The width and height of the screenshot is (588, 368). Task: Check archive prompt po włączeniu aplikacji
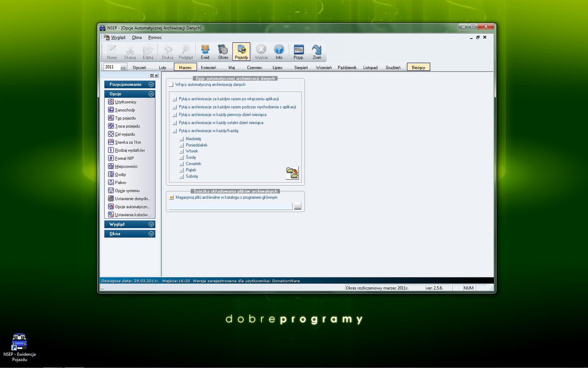175,99
